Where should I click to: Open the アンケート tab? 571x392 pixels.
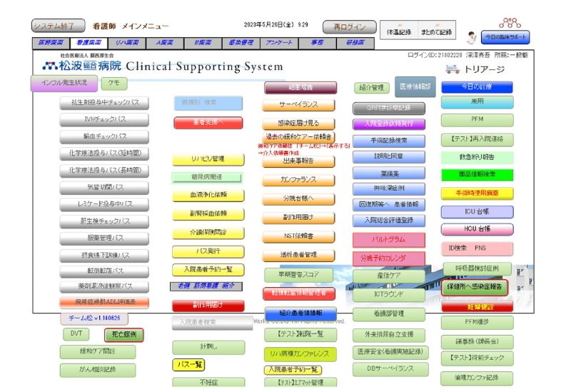tap(274, 43)
